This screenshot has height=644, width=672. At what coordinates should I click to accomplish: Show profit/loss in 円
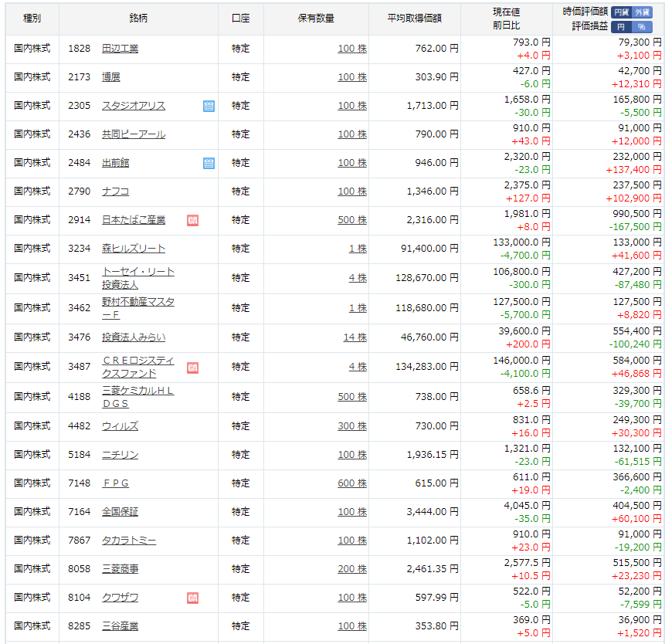coord(621,26)
